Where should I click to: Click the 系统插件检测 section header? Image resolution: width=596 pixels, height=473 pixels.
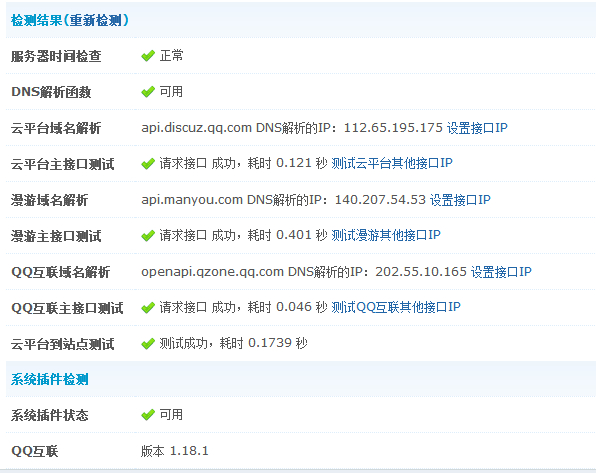49,379
